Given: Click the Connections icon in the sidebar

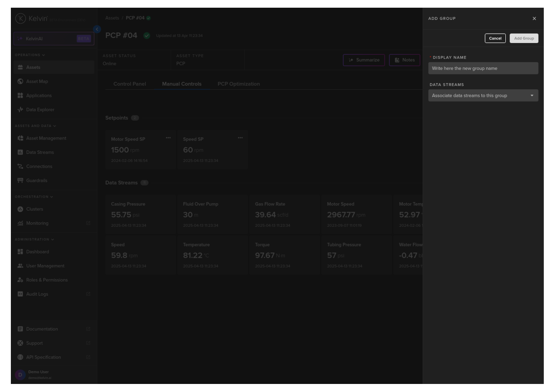Looking at the screenshot, I should click(x=20, y=167).
